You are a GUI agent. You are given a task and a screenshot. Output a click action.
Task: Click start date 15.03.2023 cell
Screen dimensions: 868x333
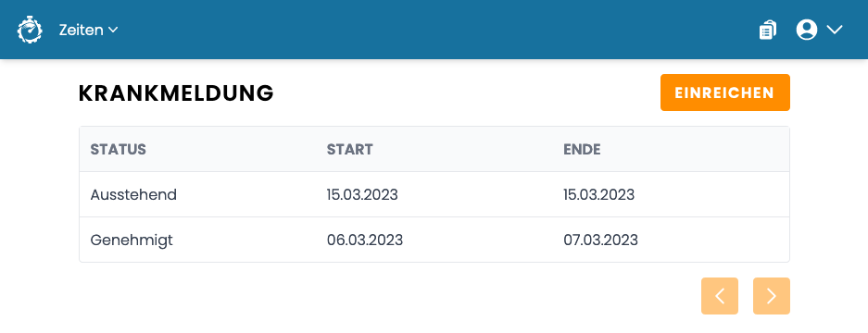coord(362,194)
